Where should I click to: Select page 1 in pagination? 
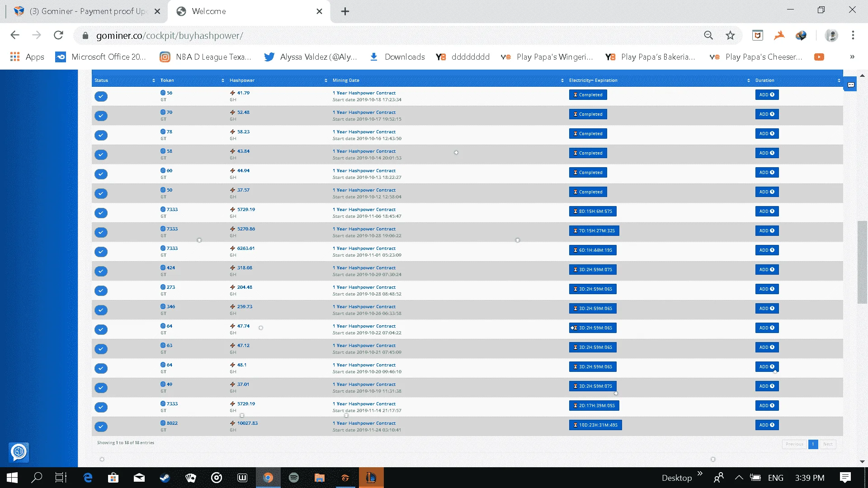[813, 444]
